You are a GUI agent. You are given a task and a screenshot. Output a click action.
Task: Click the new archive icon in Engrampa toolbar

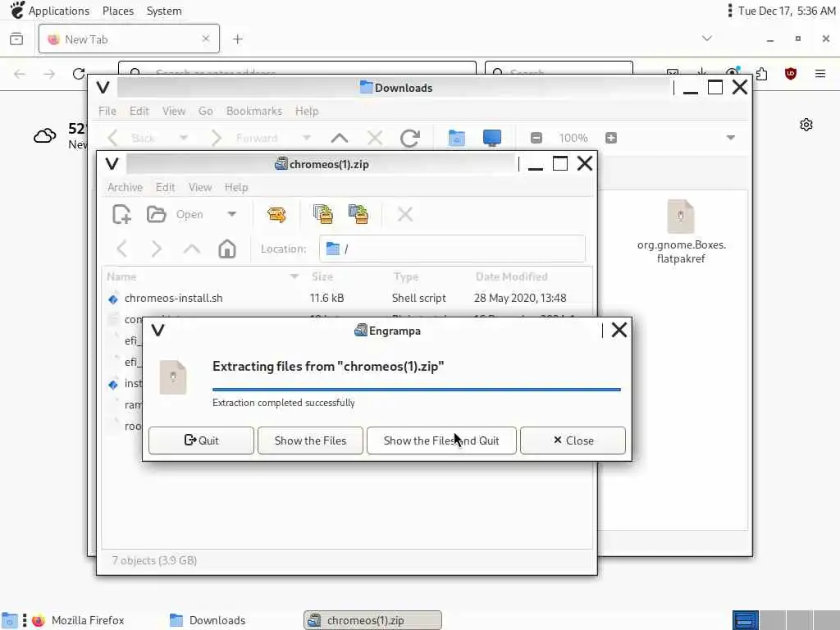click(x=121, y=214)
